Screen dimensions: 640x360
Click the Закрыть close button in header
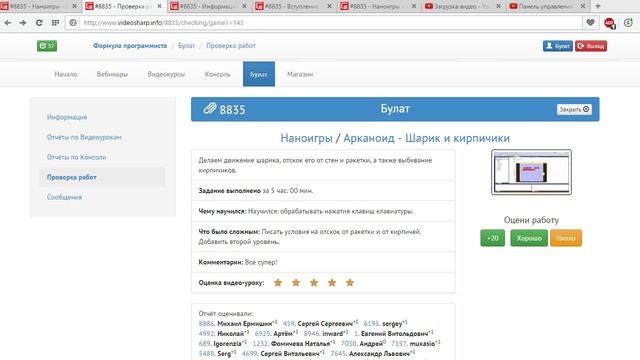pyautogui.click(x=574, y=109)
